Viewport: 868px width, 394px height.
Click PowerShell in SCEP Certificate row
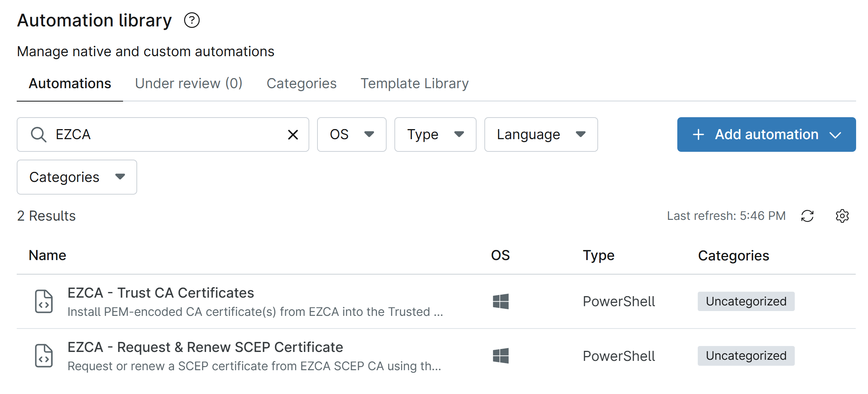[x=619, y=356]
